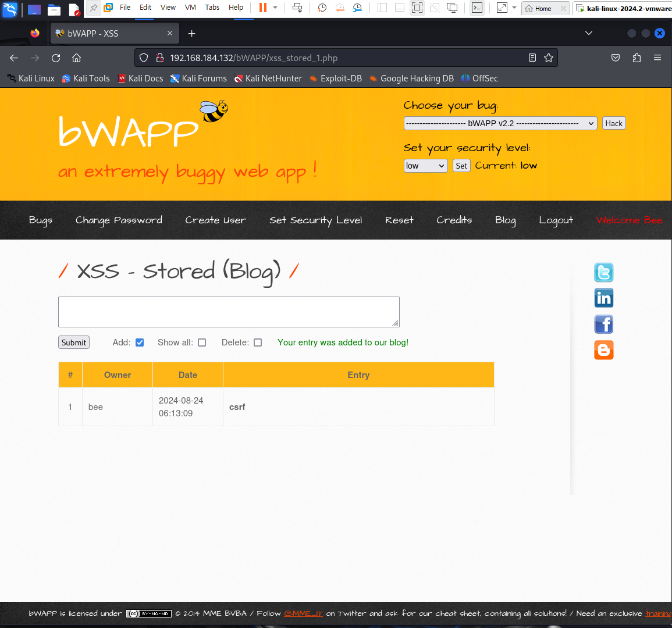
Task: Click Send Ctrl+Alt+Del toolbar icon
Action: tap(297, 8)
